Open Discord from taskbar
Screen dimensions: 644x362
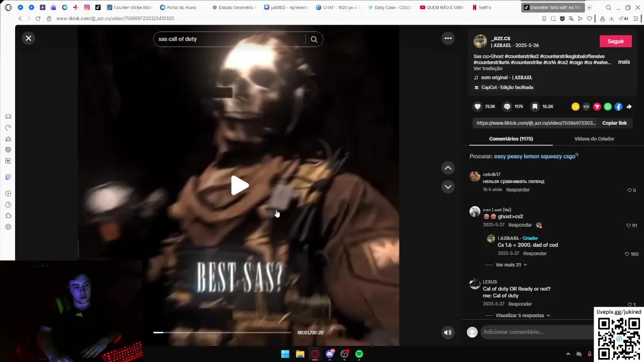tap(330, 354)
